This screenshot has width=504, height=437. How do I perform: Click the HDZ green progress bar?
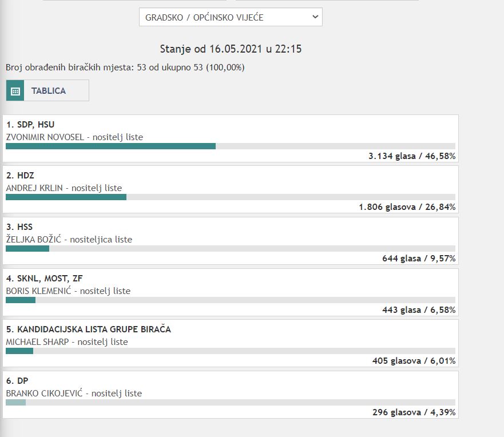pos(66,197)
